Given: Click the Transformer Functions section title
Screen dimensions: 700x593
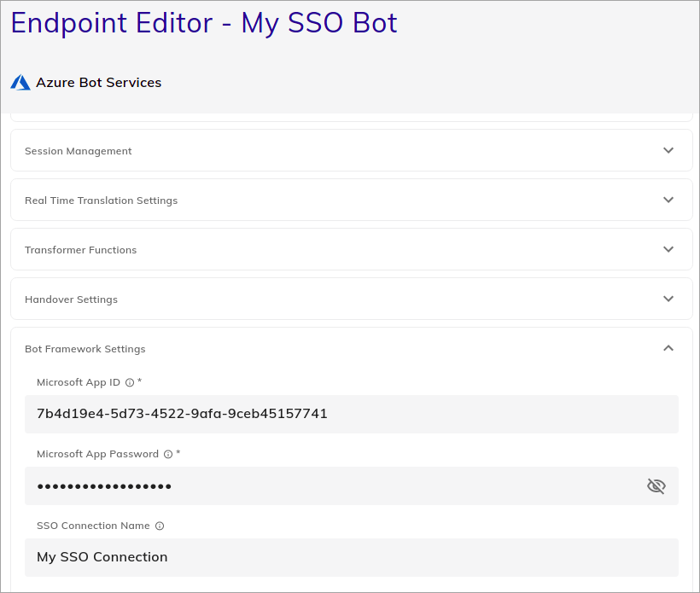Looking at the screenshot, I should point(81,250).
